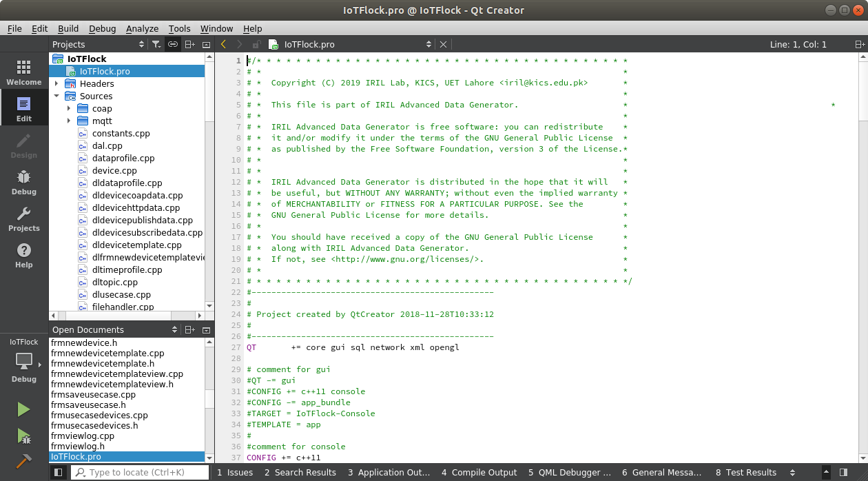Image resolution: width=868 pixels, height=481 pixels.
Task: Go back in editor navigation history
Action: point(223,44)
